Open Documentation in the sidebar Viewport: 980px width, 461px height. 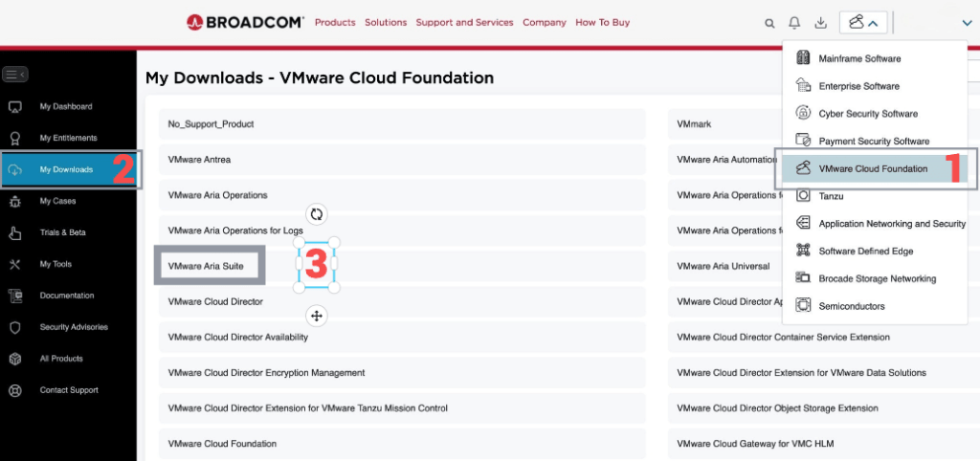pos(67,296)
